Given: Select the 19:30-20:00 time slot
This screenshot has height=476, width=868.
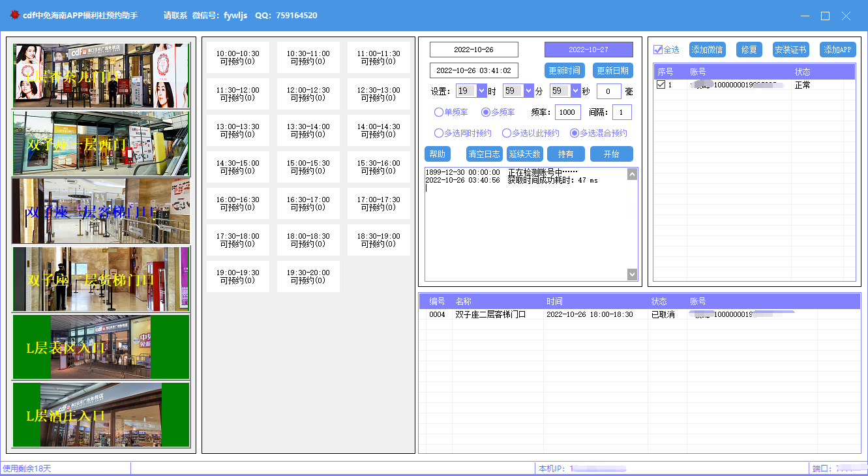Looking at the screenshot, I should point(308,276).
